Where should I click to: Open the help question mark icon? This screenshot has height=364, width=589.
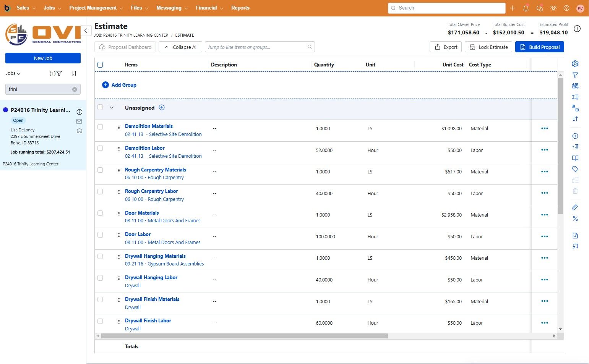[566, 8]
